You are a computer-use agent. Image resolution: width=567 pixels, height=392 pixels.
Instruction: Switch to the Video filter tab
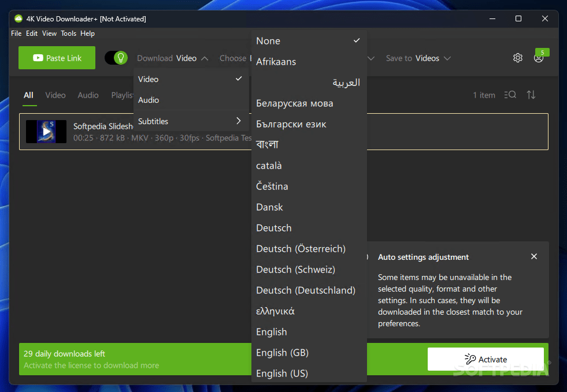point(55,95)
